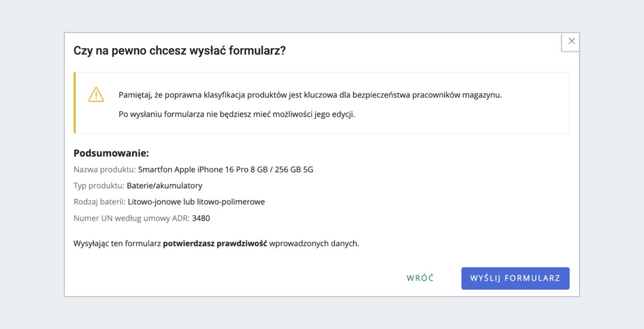Click the yellow accent bar of the warning box
644x329 pixels.
coord(75,103)
